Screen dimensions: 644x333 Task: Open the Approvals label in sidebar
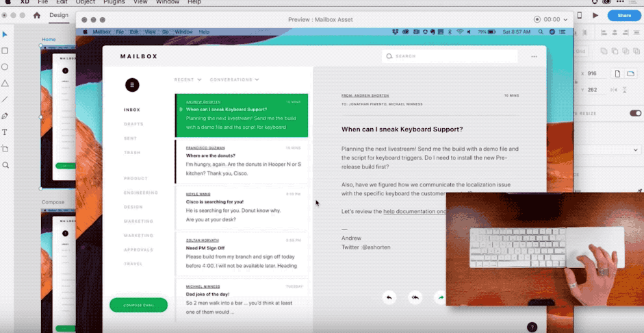click(138, 249)
